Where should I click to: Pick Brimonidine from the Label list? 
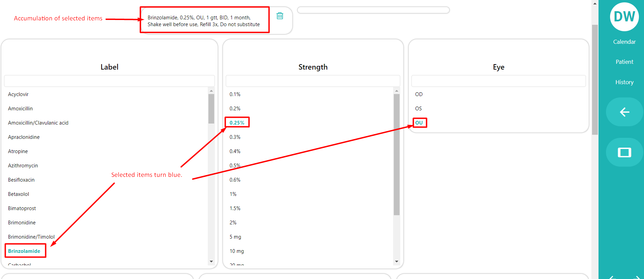click(22, 223)
